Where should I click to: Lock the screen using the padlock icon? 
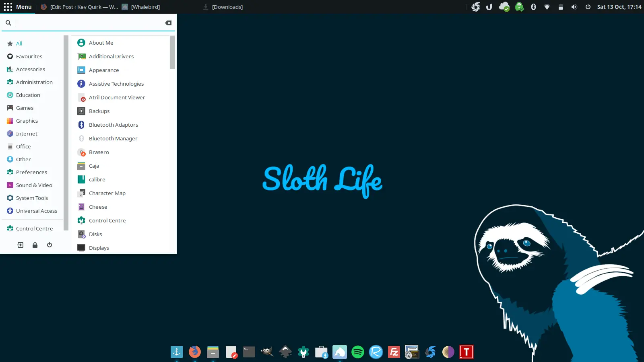tap(35, 245)
